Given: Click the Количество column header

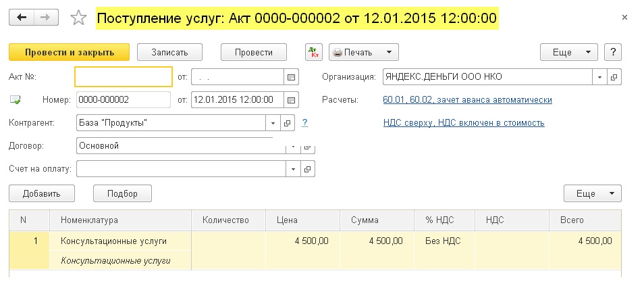Looking at the screenshot, I should pyautogui.click(x=228, y=220).
